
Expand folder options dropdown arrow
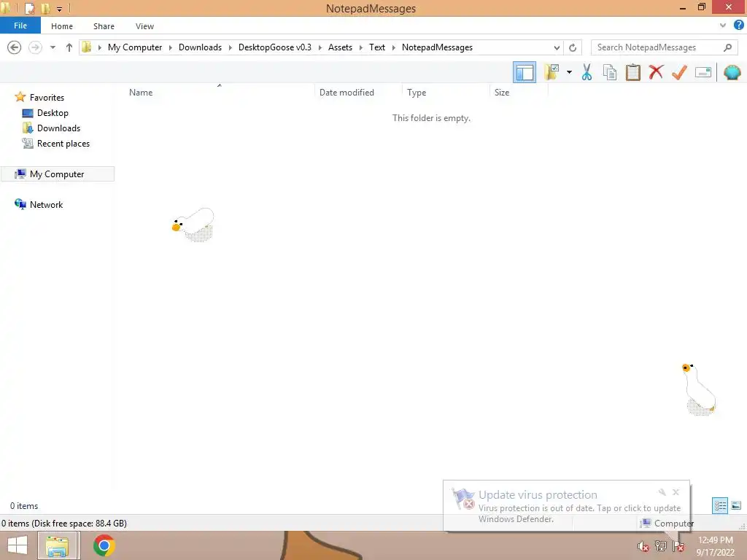coord(569,72)
